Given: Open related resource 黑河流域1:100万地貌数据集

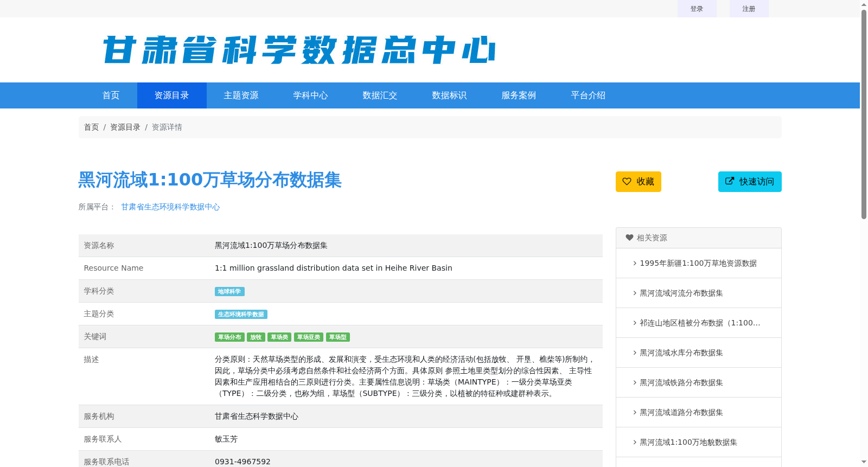Looking at the screenshot, I should pos(688,442).
